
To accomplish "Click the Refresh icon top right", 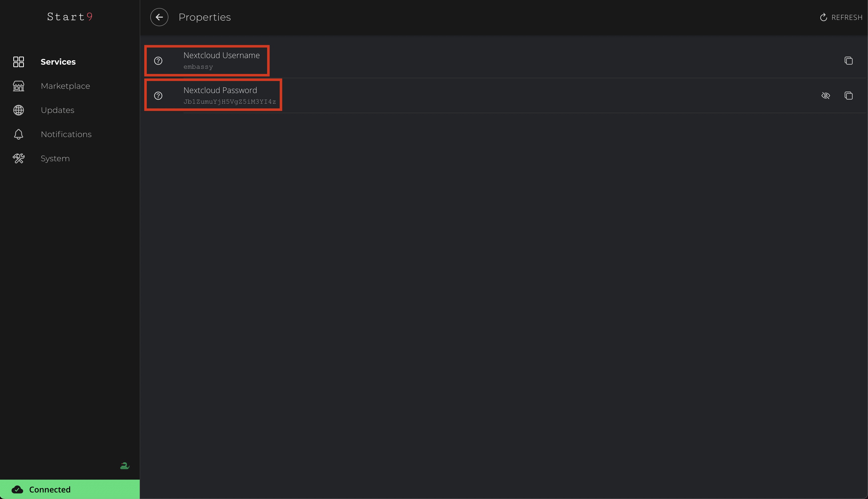I will (823, 17).
